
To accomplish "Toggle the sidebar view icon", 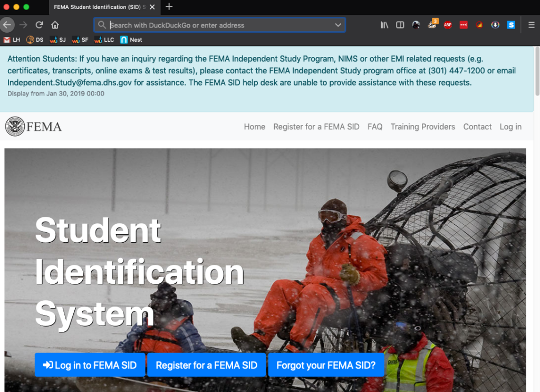I will [x=400, y=25].
